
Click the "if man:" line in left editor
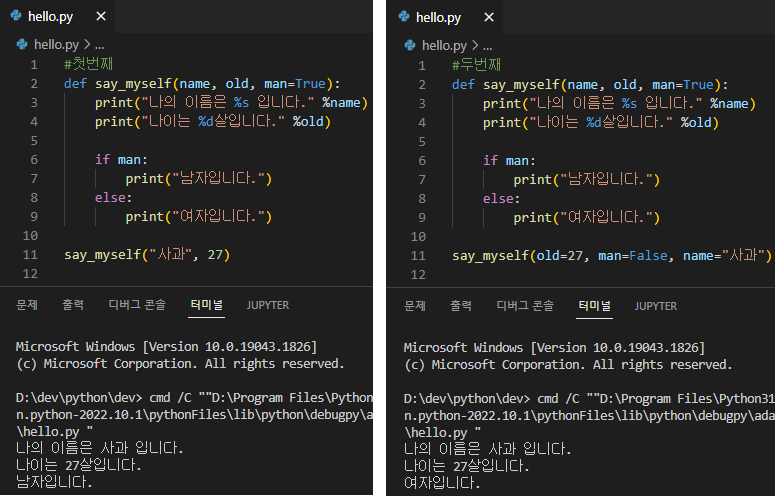(121, 160)
